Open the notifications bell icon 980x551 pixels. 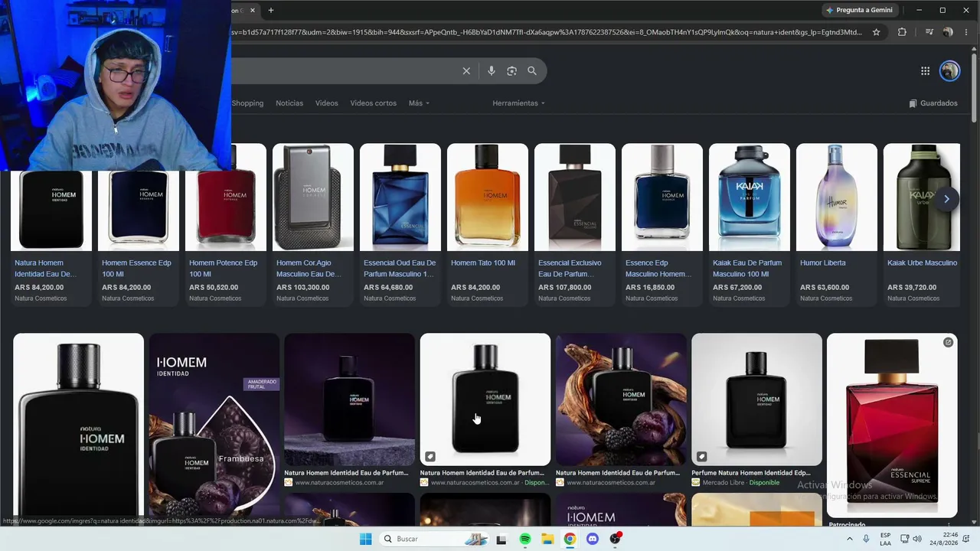tap(966, 539)
